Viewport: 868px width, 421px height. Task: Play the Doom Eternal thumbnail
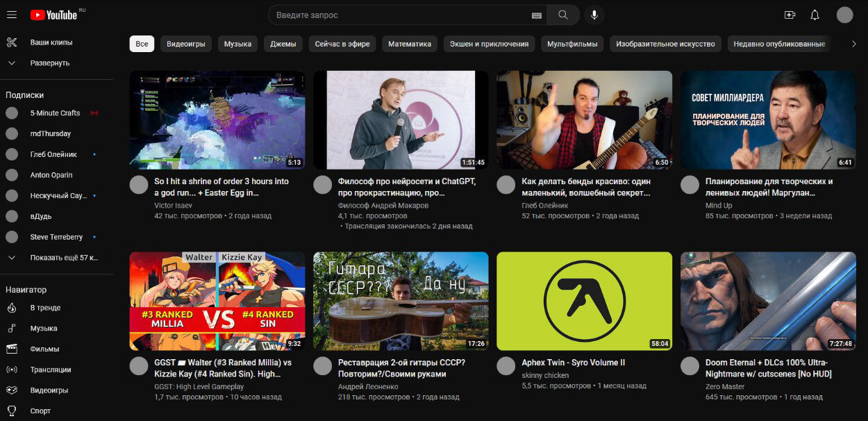coord(768,301)
